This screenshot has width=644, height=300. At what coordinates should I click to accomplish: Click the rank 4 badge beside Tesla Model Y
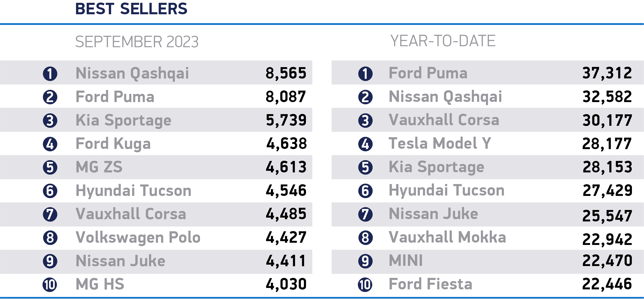[365, 144]
